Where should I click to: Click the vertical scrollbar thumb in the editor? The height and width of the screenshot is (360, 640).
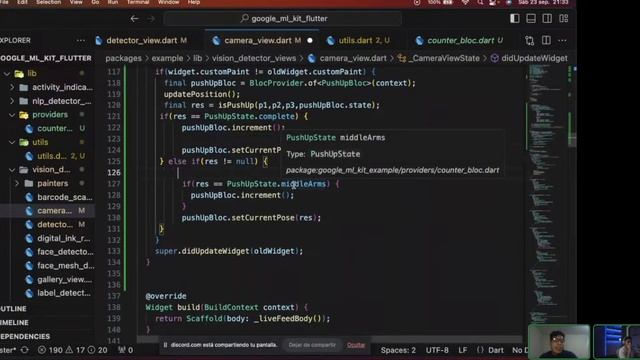[572, 140]
